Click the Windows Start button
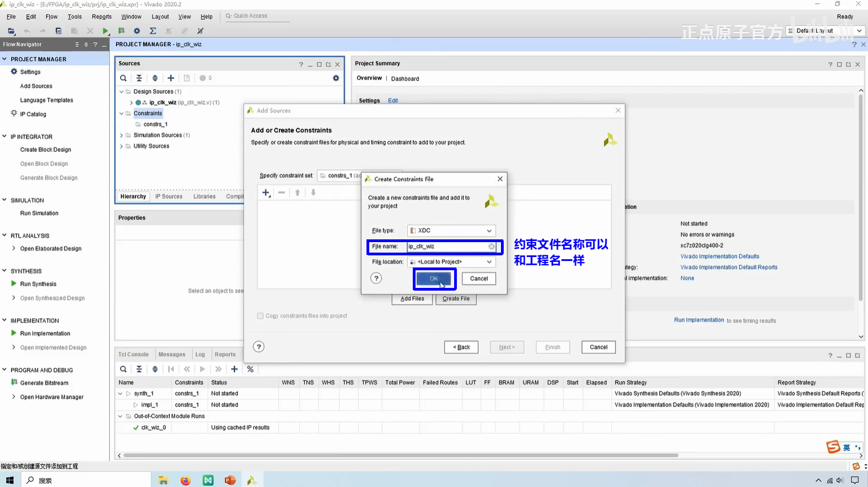868x487 pixels. pos(10,480)
